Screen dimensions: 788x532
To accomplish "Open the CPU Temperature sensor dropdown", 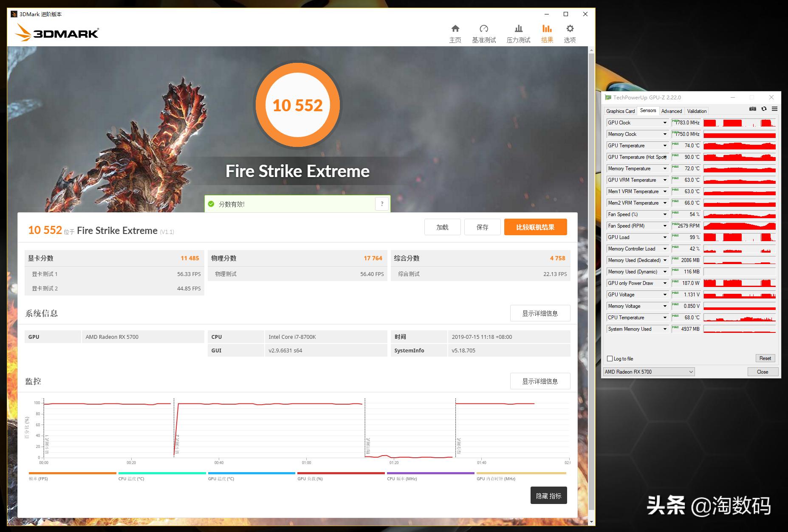I will point(665,318).
